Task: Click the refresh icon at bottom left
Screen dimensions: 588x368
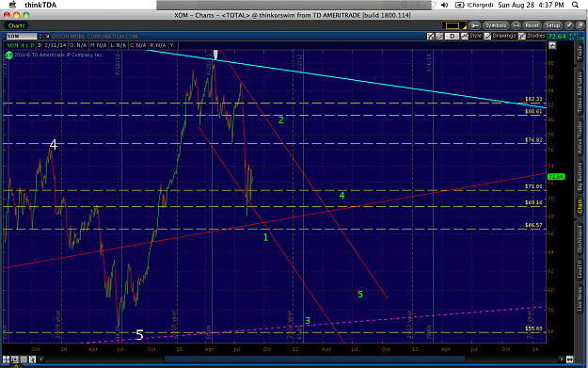Action: (15, 360)
